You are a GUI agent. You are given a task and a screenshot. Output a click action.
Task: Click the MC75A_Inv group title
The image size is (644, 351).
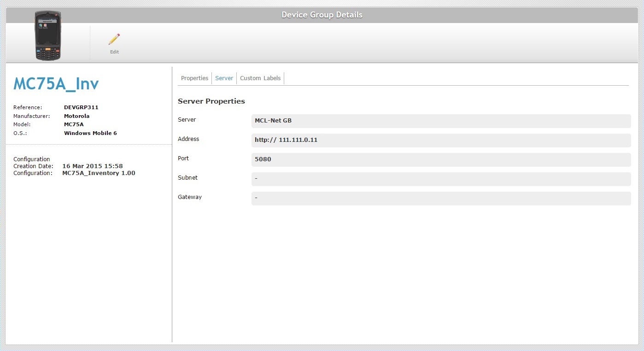[56, 84]
